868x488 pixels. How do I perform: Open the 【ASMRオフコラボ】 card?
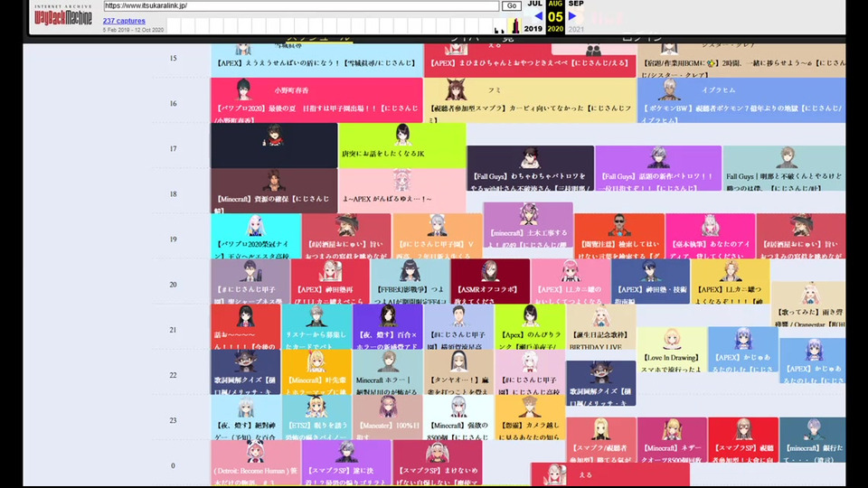coord(490,282)
